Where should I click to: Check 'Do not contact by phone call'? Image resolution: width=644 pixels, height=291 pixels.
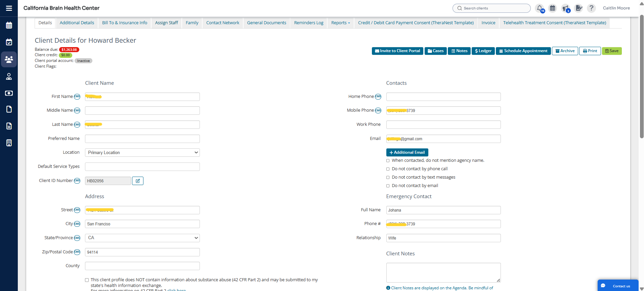pos(388,169)
